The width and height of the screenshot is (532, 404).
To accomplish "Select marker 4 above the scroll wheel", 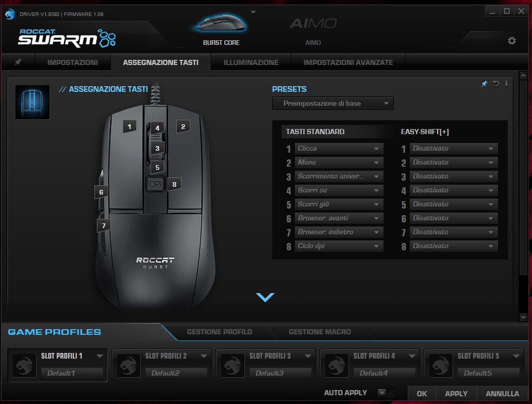I will [x=157, y=128].
